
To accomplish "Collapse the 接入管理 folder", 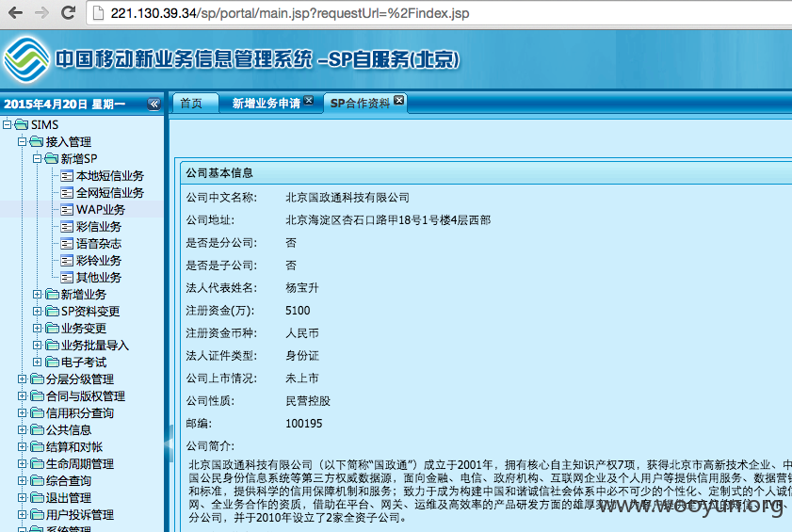I will [x=22, y=141].
